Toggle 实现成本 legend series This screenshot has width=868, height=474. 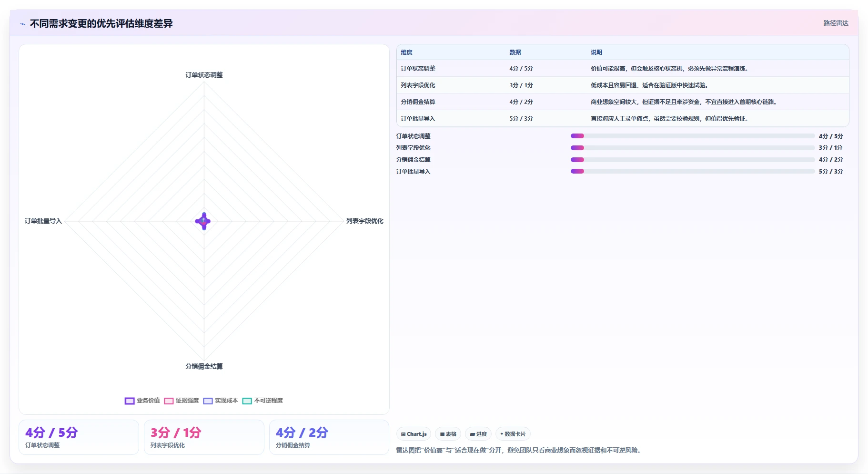[221, 401]
